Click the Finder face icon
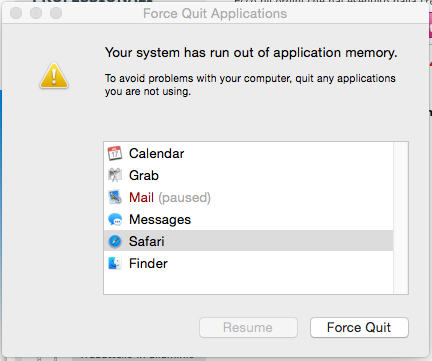This screenshot has height=361, width=432. click(115, 263)
